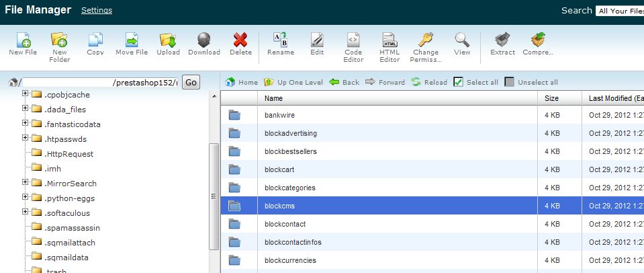Screen dimensions: 644x273
Task: Expand the .fantasticodata folder node
Action: (x=26, y=123)
